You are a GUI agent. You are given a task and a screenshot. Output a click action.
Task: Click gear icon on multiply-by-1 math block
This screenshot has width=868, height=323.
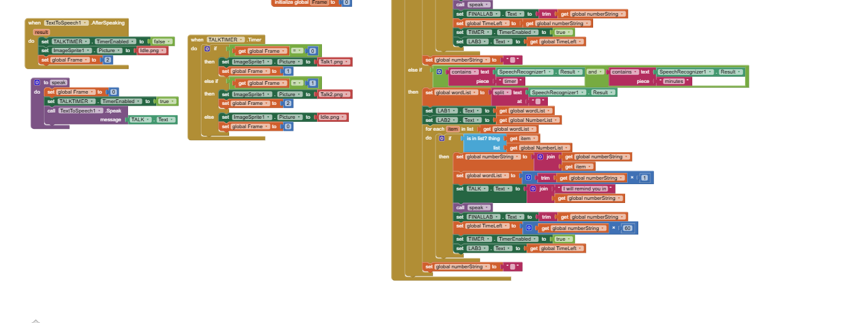coord(528,178)
